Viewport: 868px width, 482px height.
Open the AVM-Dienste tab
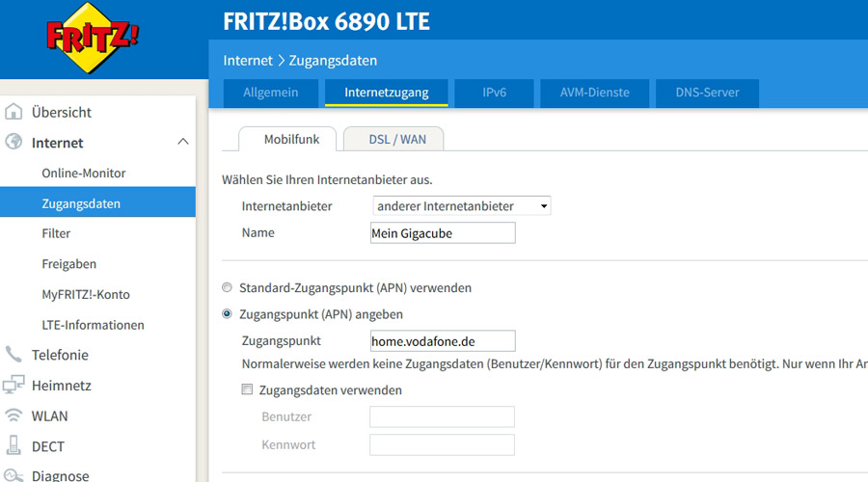(x=594, y=93)
